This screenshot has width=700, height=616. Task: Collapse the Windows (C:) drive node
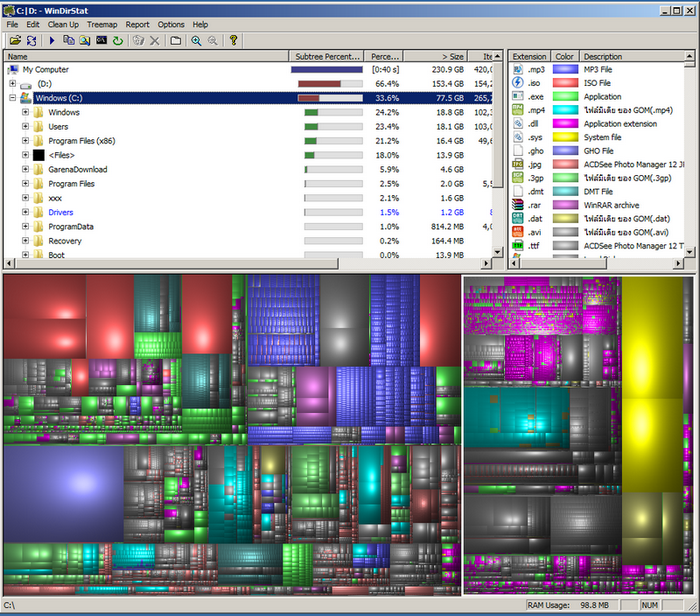(x=13, y=98)
